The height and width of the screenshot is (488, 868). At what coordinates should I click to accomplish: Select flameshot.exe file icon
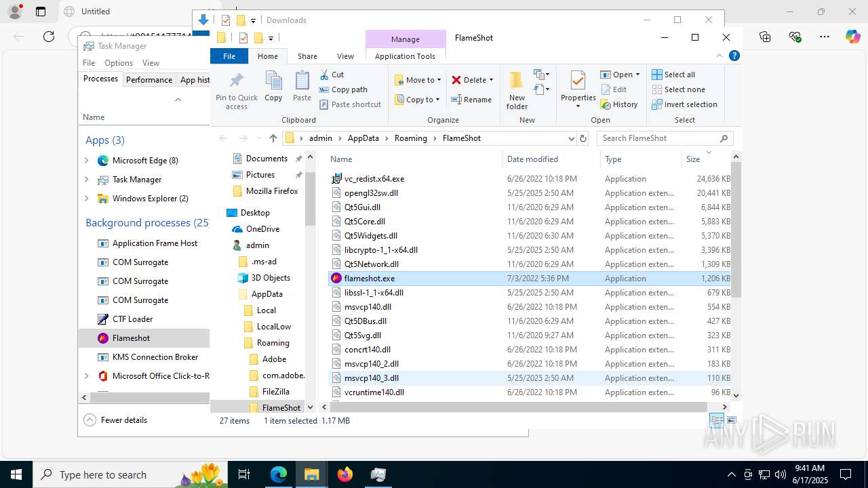(336, 279)
